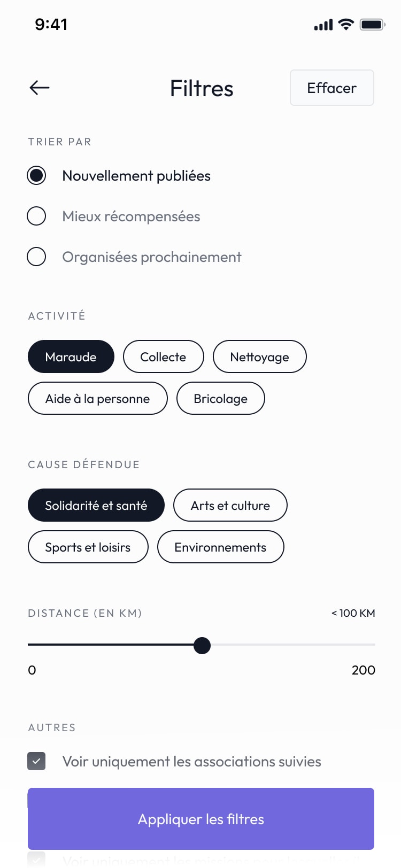Screen dimensions: 401x868
Task: Enable the Aide à la personne chip
Action: coord(98,398)
